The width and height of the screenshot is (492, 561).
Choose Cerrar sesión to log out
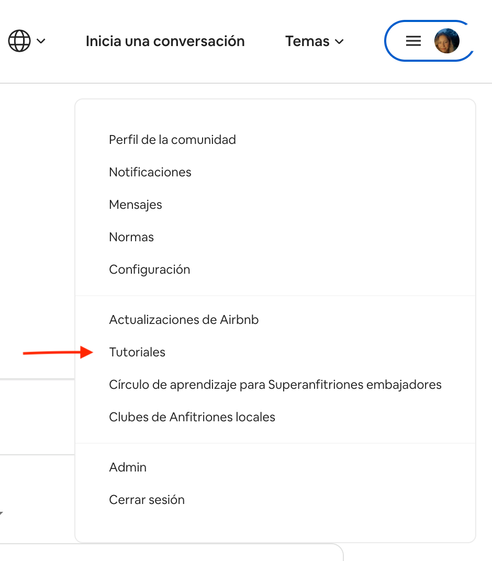147,499
